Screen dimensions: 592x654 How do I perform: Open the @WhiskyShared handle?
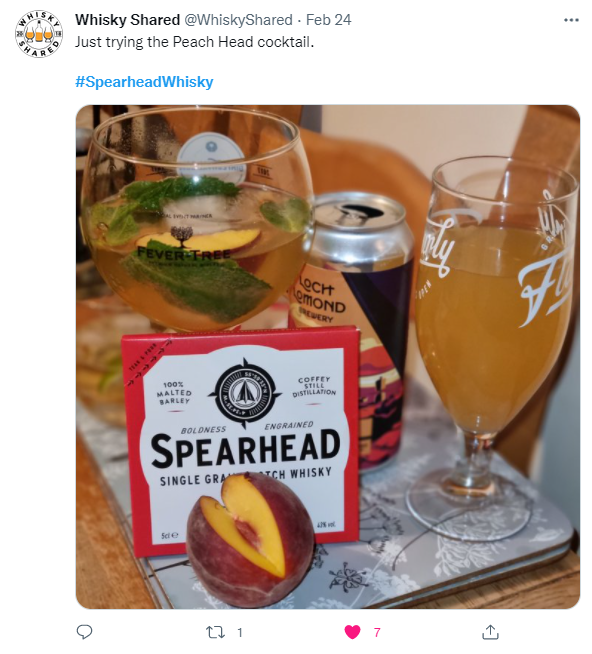[x=238, y=20]
